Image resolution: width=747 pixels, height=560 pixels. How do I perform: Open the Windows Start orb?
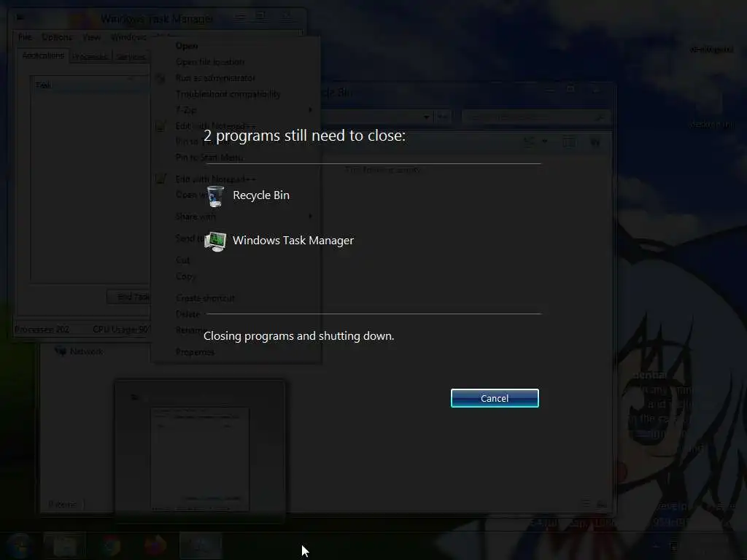[x=20, y=545]
